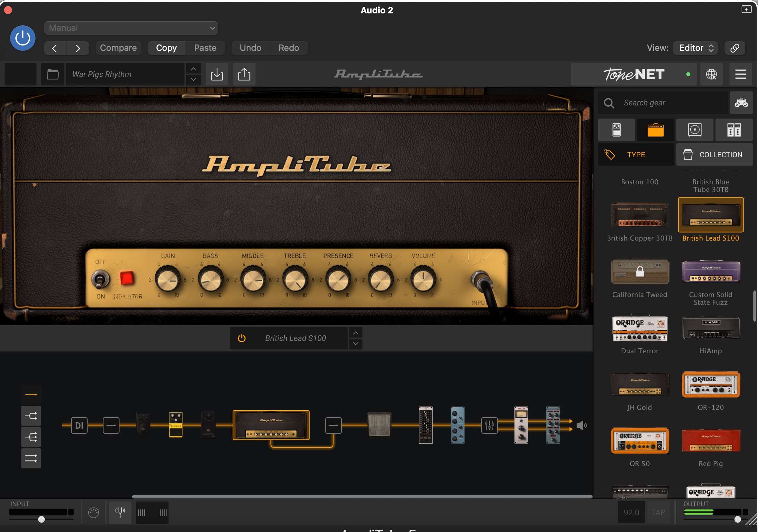Go to next plugin setting arrow
758x532 pixels.
(78, 48)
